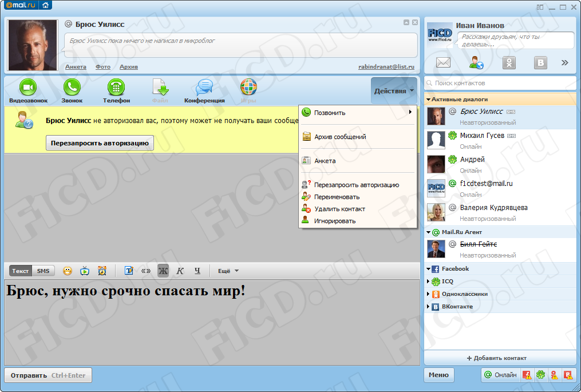This screenshot has width=581, height=392.
Task: Switch message mode to SMS
Action: (44, 271)
